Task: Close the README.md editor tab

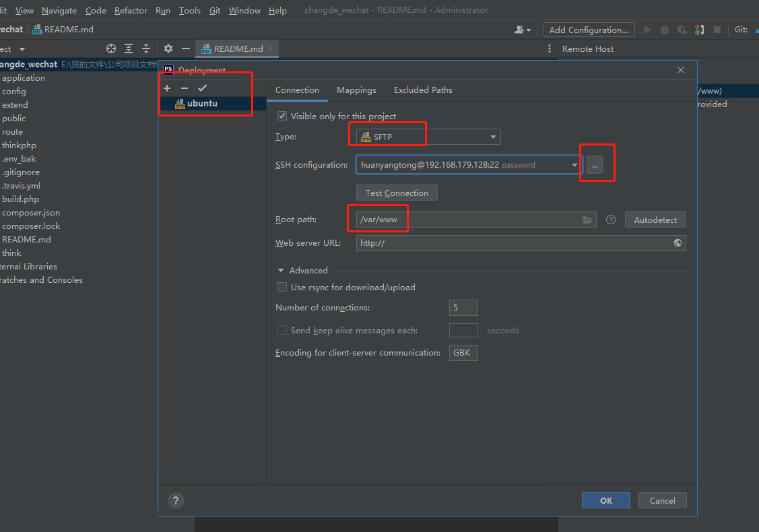Action: pos(271,48)
